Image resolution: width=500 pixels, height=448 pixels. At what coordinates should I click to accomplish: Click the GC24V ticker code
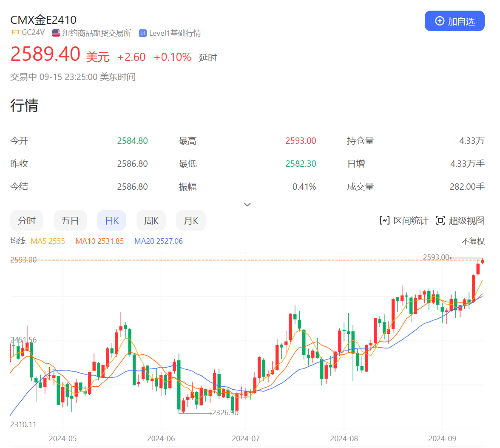33,32
